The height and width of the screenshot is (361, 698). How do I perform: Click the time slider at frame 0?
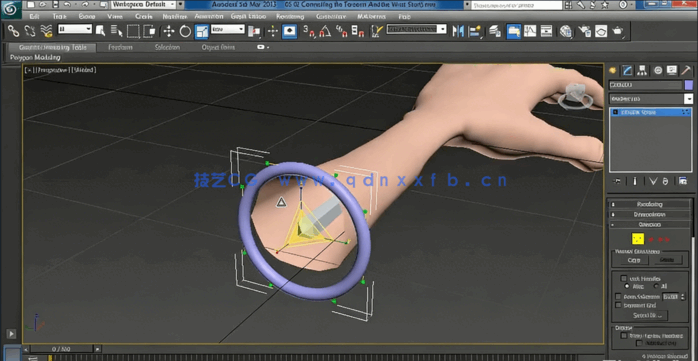coord(61,349)
